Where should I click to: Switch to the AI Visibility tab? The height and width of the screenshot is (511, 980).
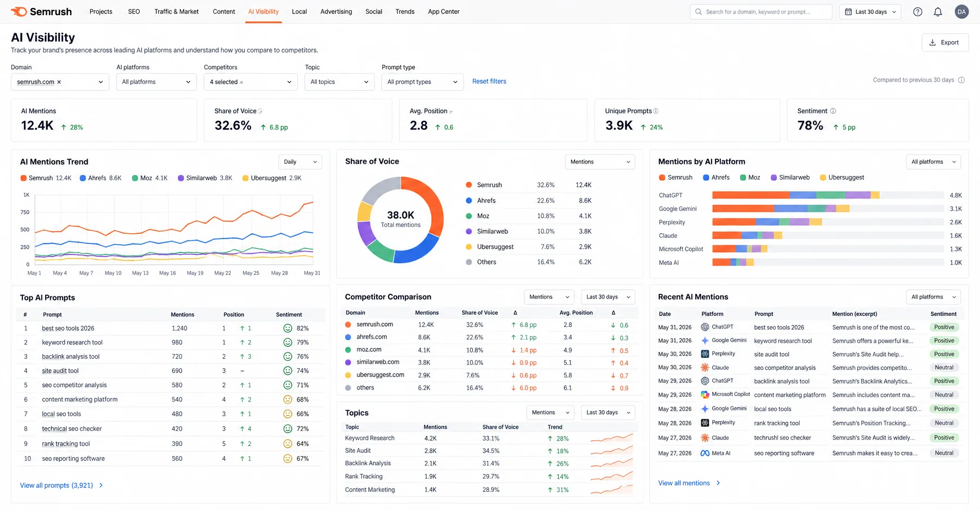tap(264, 11)
